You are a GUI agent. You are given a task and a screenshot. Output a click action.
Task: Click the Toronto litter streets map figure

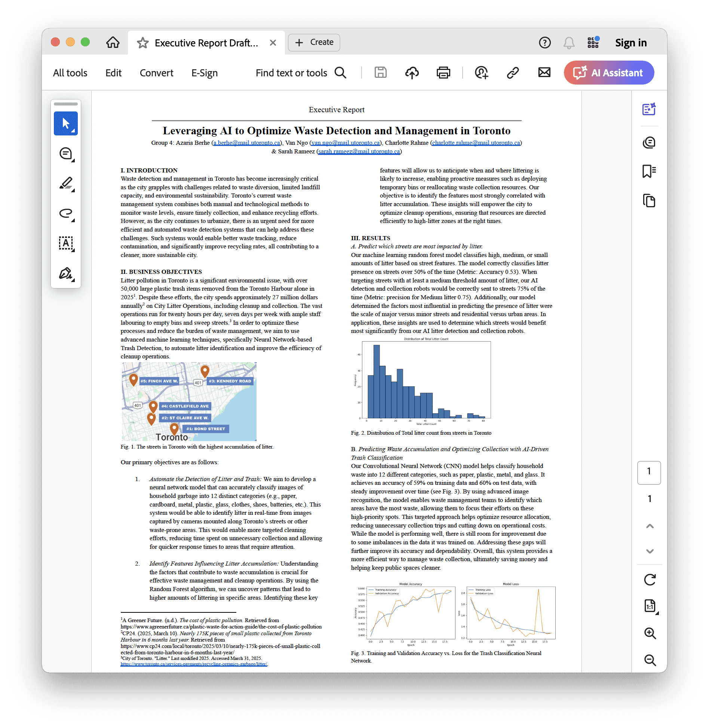[189, 401]
